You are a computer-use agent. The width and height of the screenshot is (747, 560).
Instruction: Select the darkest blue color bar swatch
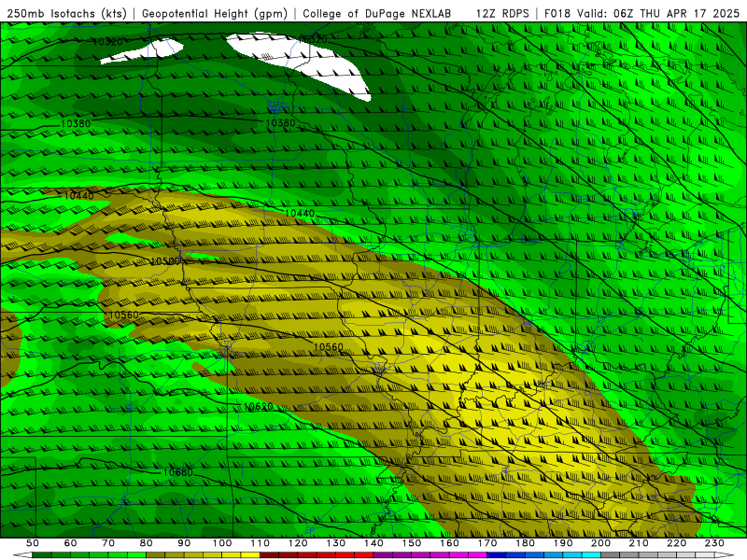[496, 554]
